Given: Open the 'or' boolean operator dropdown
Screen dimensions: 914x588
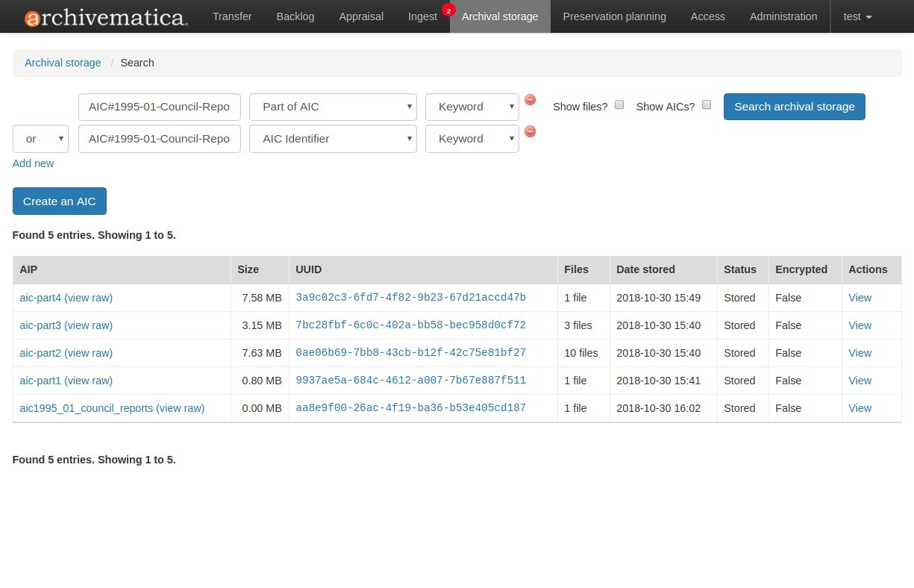Looking at the screenshot, I should 40,139.
